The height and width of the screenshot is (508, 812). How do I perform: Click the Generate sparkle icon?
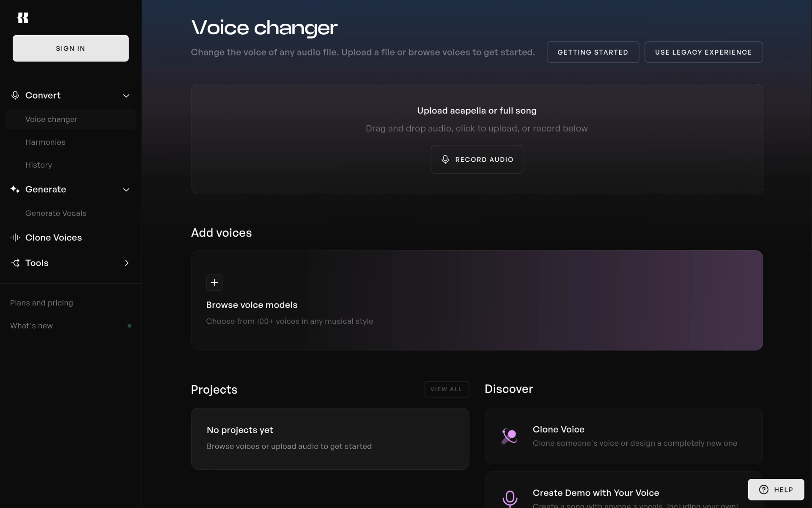[x=15, y=189]
